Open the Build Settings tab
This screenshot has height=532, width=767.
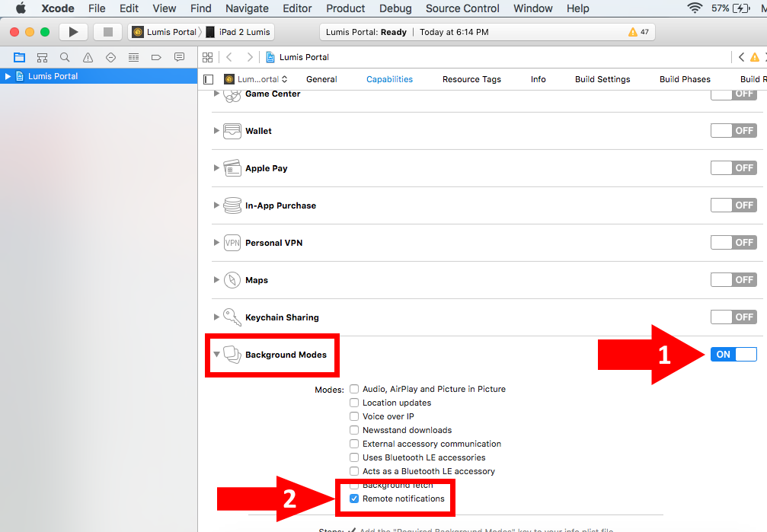(x=602, y=79)
